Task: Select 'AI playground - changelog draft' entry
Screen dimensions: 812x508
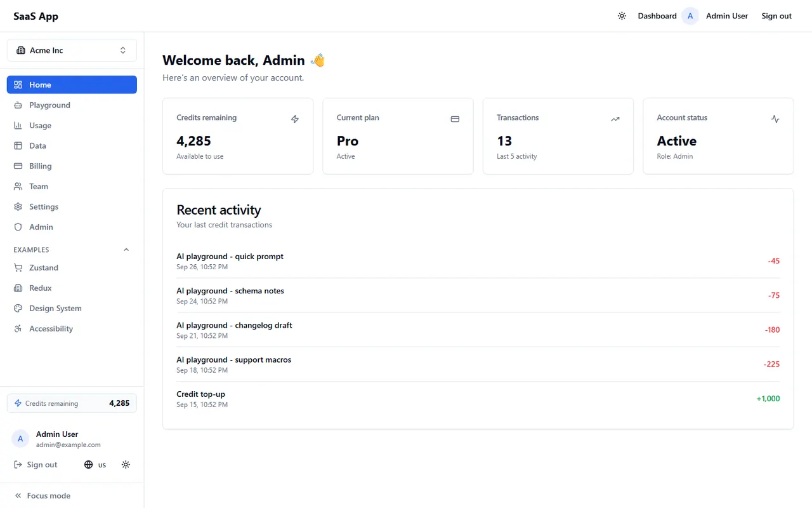Action: (x=478, y=330)
